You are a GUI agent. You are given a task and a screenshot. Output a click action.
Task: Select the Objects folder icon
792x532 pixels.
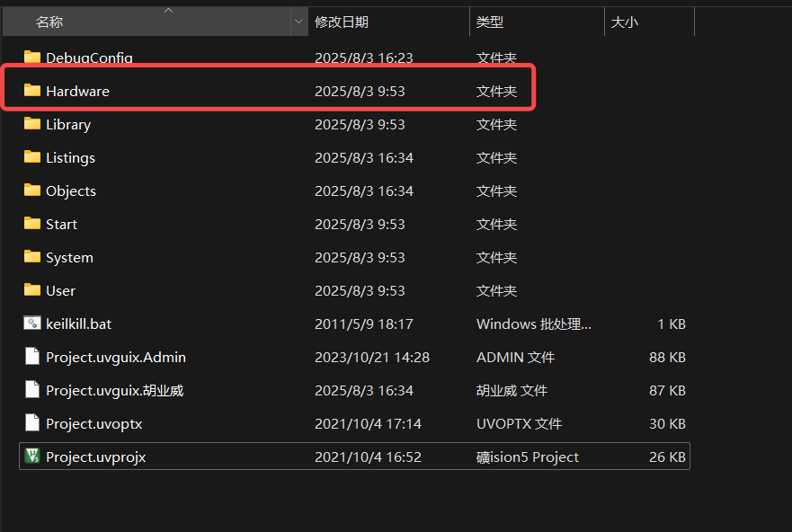(32, 191)
